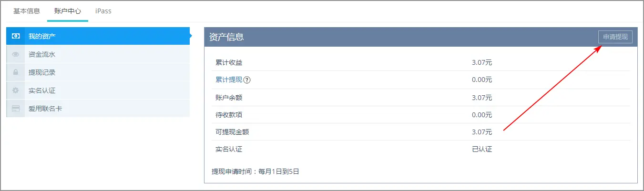Select the 账户中心 tab
The image size is (644, 191).
click(x=68, y=11)
